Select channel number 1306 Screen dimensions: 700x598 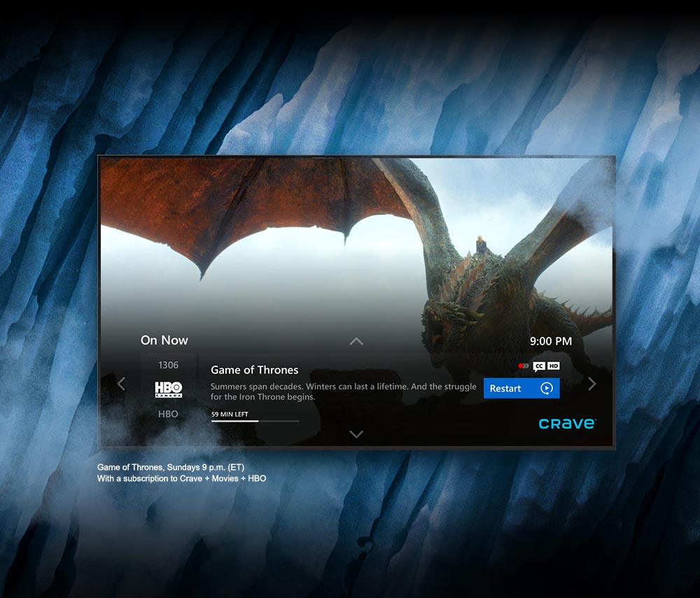pos(168,365)
